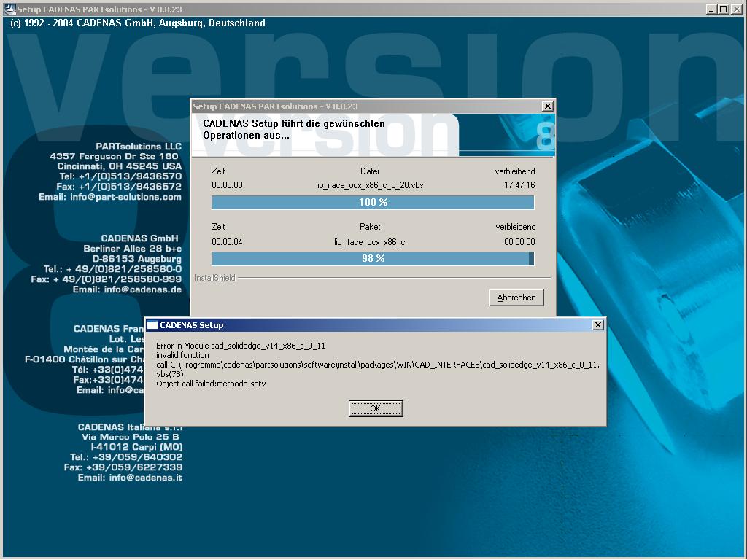Select the package name lib_iface_ocx_x86_c
Image resolution: width=747 pixels, height=560 pixels.
click(370, 242)
